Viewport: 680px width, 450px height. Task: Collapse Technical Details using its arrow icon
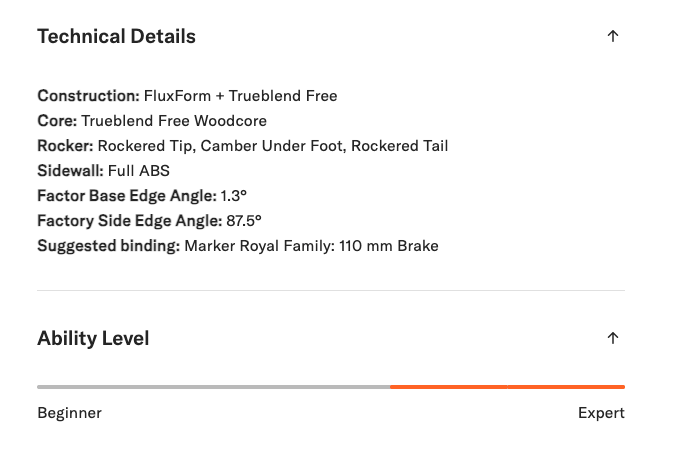[x=613, y=37]
